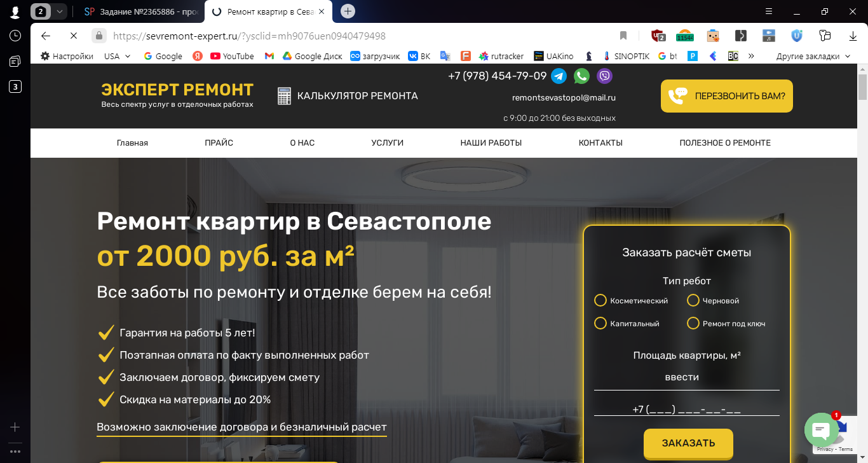Open the Telegram contact icon
This screenshot has height=463, width=868.
click(559, 76)
